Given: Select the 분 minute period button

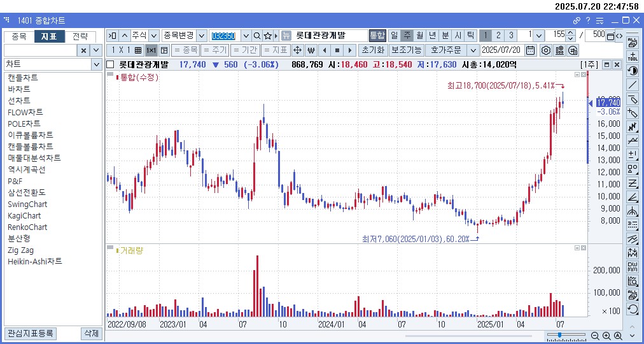Looking at the screenshot, I should click(x=445, y=35).
